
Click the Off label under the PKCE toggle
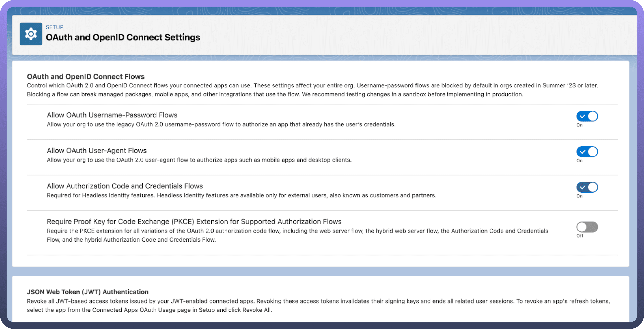[x=579, y=236]
